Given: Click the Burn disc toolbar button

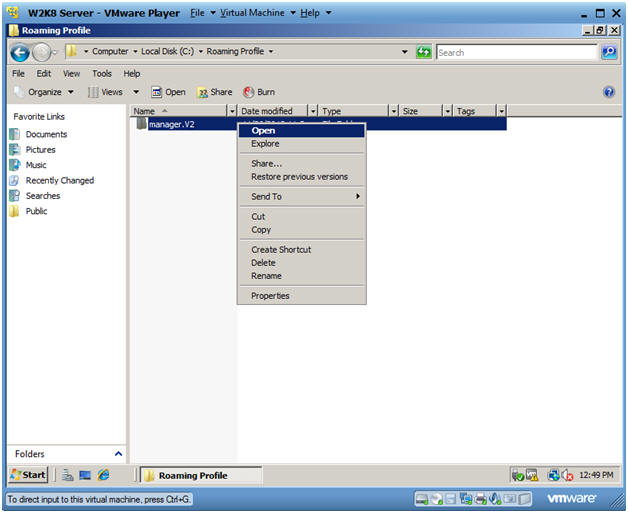Looking at the screenshot, I should pyautogui.click(x=259, y=92).
